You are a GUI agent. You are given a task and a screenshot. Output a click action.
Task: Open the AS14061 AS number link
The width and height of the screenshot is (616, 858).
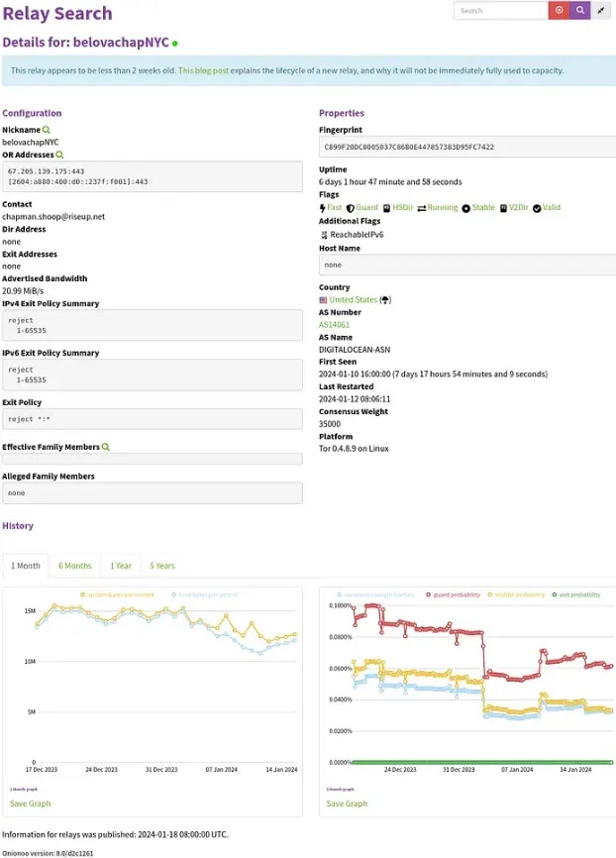335,325
